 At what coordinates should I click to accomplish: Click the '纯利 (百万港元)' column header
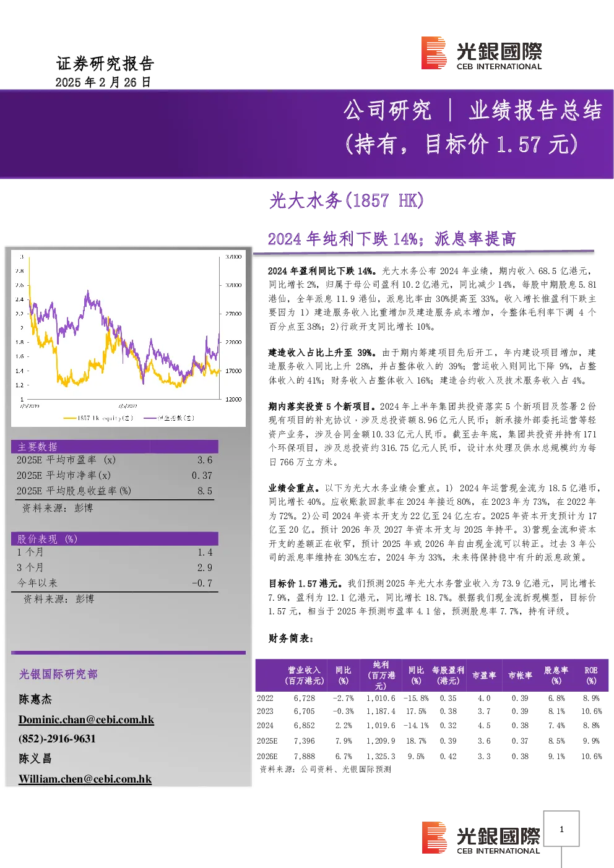(x=381, y=676)
